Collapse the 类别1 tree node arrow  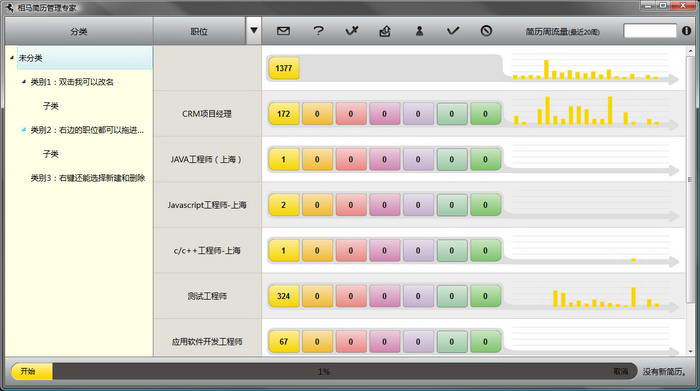click(x=24, y=82)
